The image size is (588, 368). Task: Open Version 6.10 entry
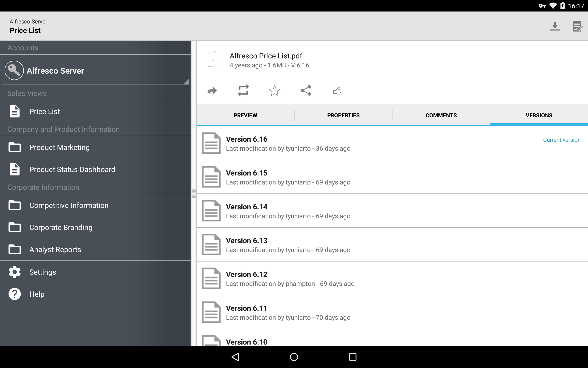point(392,338)
